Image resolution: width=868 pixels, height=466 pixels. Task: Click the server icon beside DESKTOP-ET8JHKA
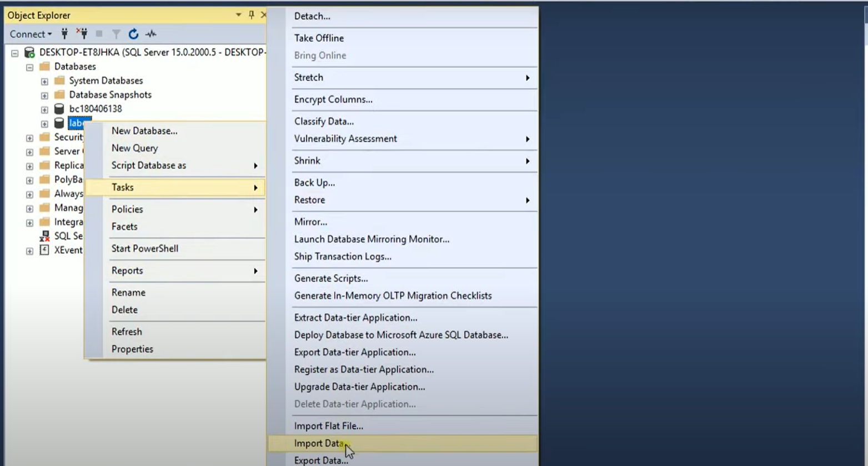coord(29,52)
